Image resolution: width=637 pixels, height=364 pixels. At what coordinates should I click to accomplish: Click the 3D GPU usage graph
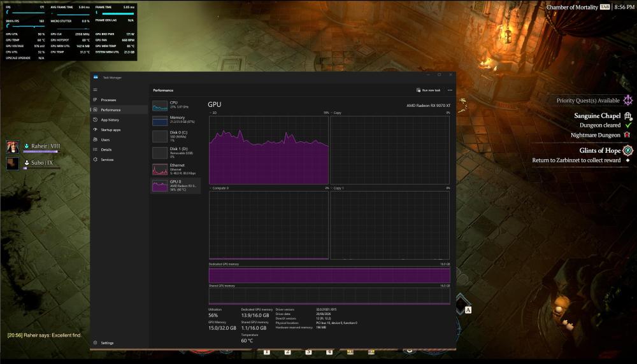(269, 150)
